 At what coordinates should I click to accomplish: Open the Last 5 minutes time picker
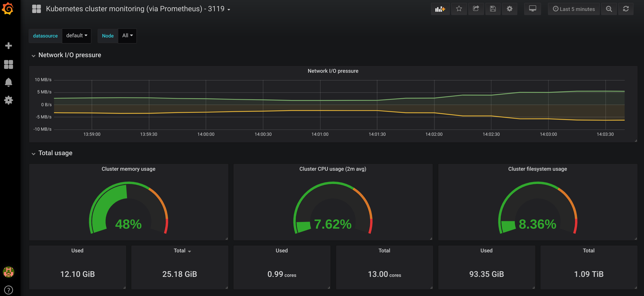574,9
